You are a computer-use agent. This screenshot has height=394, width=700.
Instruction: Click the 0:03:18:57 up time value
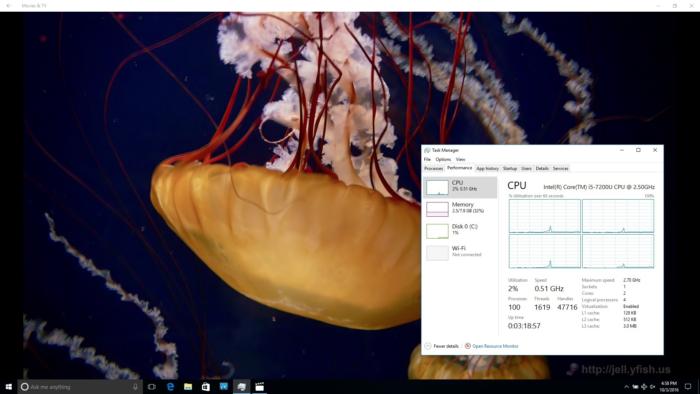[524, 326]
